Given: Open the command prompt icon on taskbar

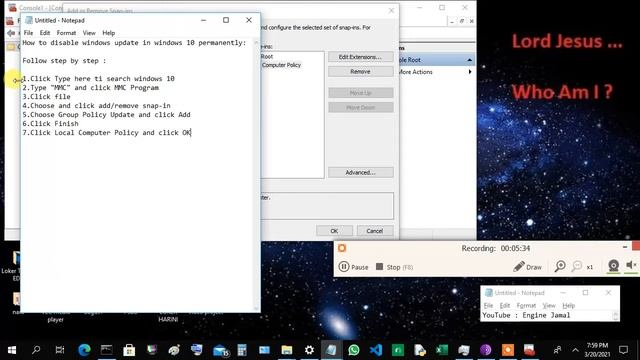Looking at the screenshot, I should pyautogui.click(x=107, y=350).
